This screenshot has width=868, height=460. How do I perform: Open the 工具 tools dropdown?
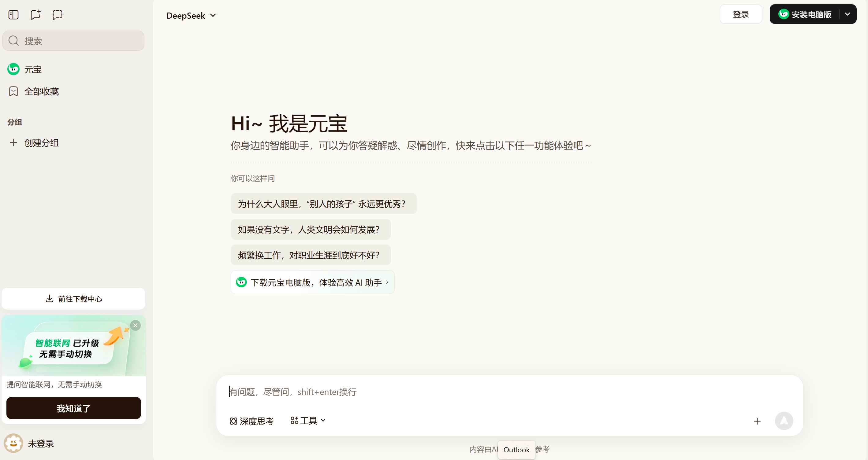coord(308,421)
